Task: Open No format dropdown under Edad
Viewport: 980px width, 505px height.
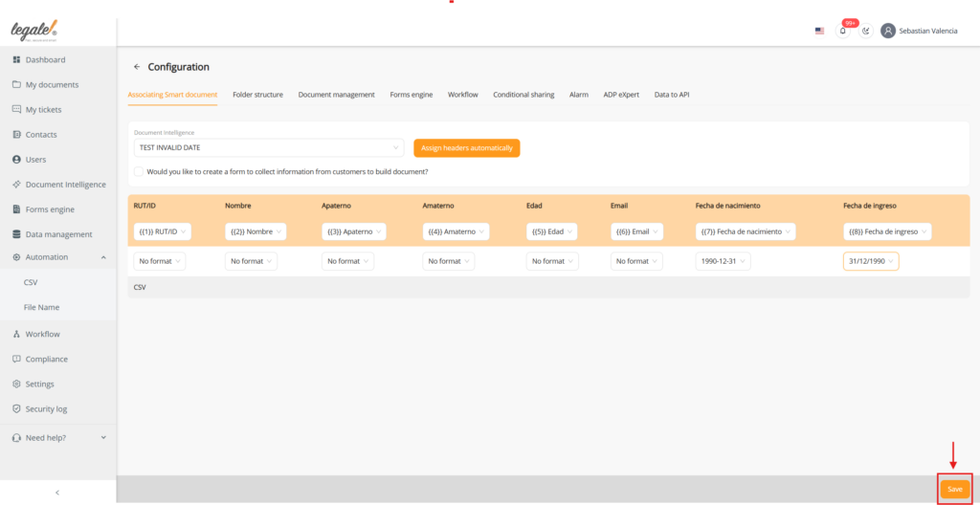Action: point(552,261)
